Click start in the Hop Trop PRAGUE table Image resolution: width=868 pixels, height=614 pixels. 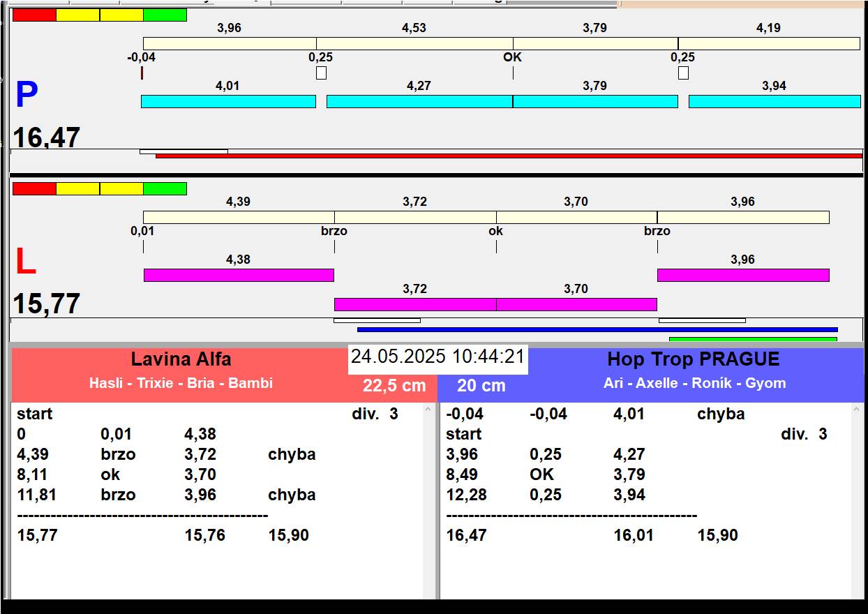click(x=464, y=434)
